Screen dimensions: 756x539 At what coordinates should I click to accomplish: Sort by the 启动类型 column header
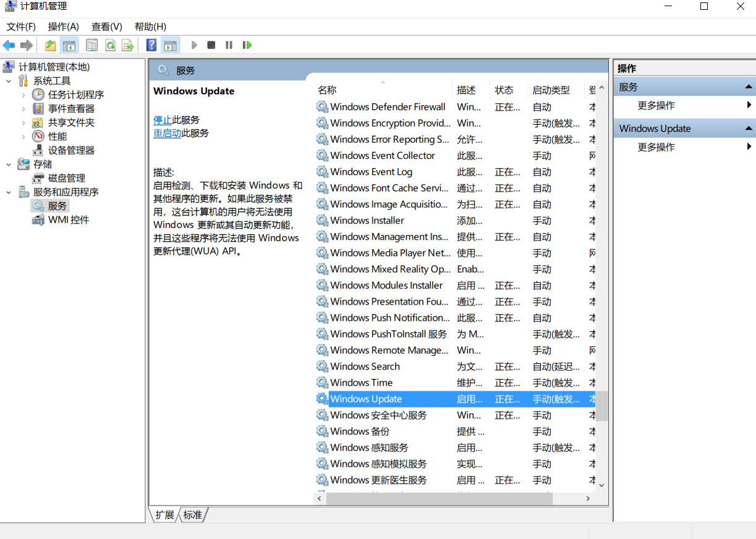556,90
